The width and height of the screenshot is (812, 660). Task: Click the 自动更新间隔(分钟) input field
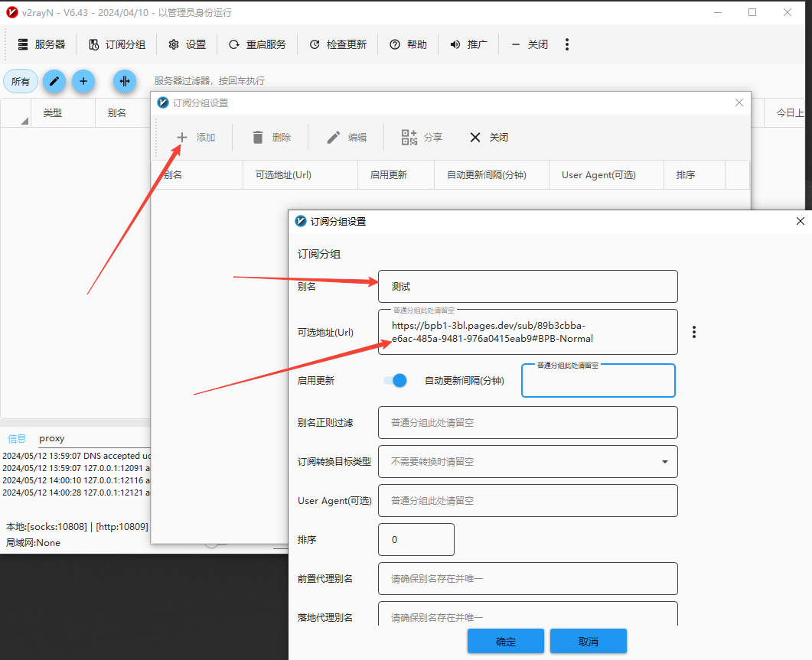click(x=598, y=381)
